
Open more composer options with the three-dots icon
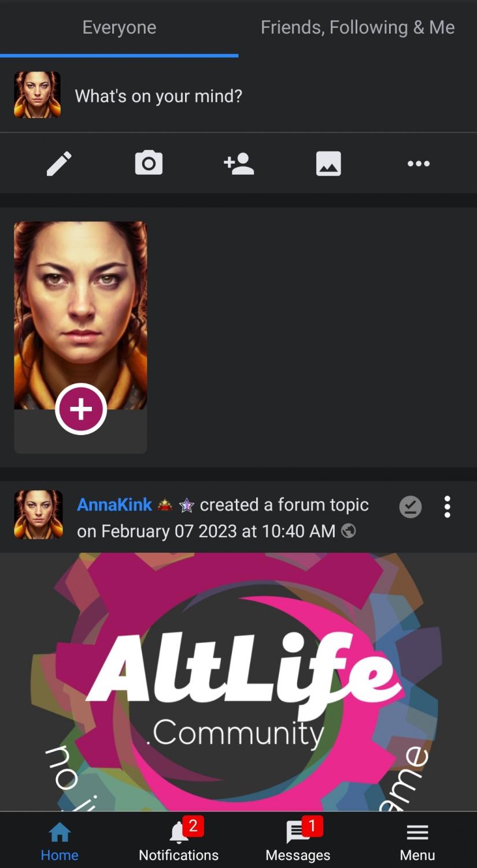pyautogui.click(x=419, y=164)
